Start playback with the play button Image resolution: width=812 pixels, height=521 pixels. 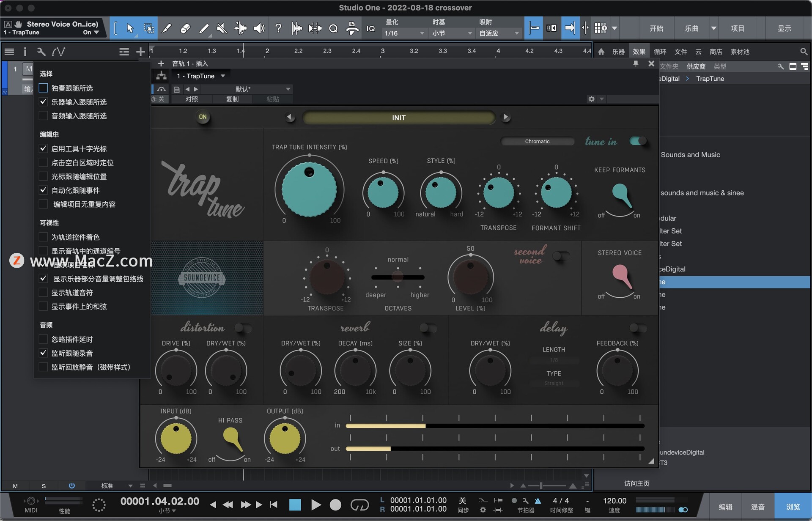pyautogui.click(x=315, y=505)
